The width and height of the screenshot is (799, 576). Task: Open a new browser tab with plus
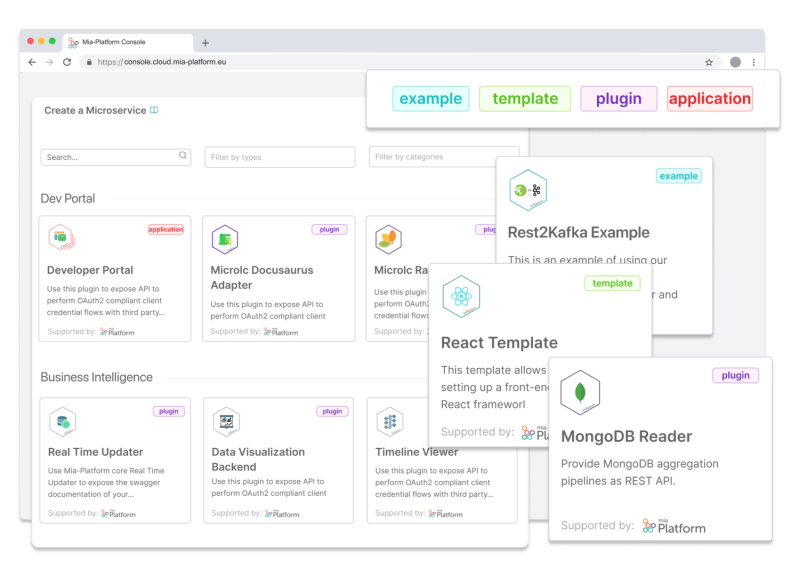[x=205, y=43]
